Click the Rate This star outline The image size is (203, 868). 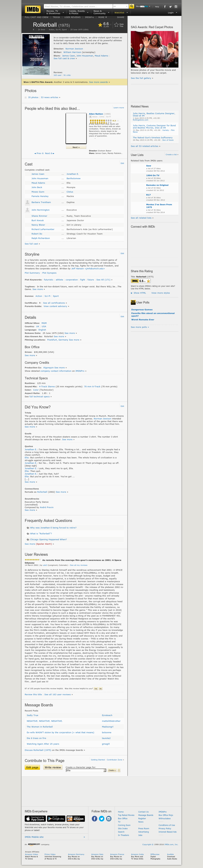pos(116,25)
